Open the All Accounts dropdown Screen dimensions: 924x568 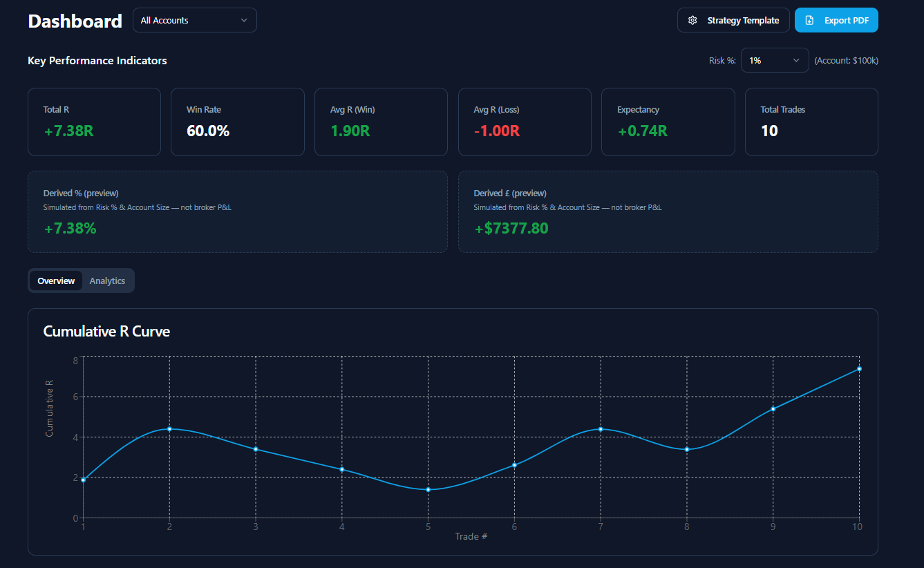195,20
